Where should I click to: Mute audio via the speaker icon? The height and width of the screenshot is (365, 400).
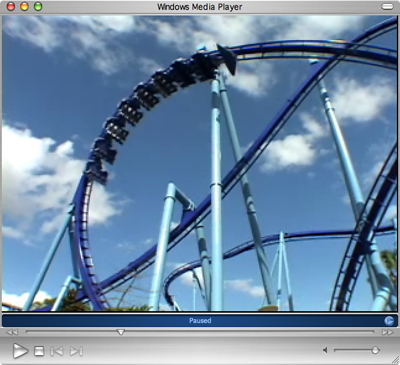(325, 350)
